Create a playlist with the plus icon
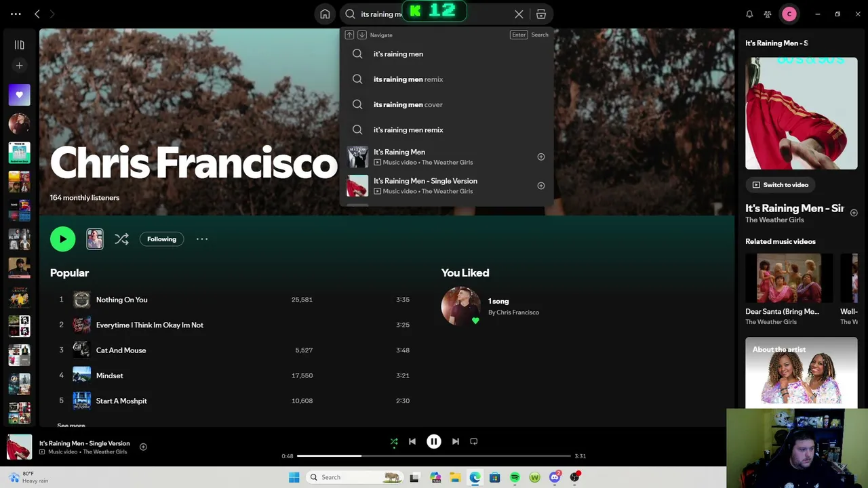Screen dimensions: 868x488 coord(19,66)
